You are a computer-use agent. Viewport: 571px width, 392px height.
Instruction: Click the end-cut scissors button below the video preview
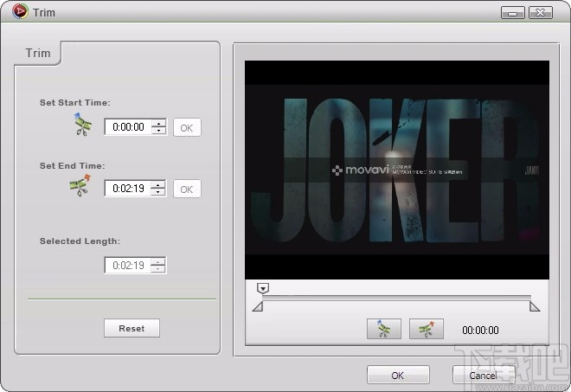tap(426, 329)
